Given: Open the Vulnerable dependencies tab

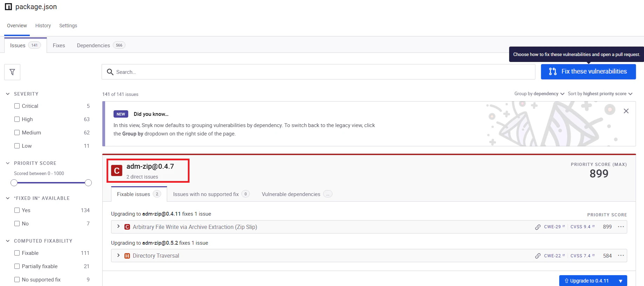Looking at the screenshot, I should (297, 194).
